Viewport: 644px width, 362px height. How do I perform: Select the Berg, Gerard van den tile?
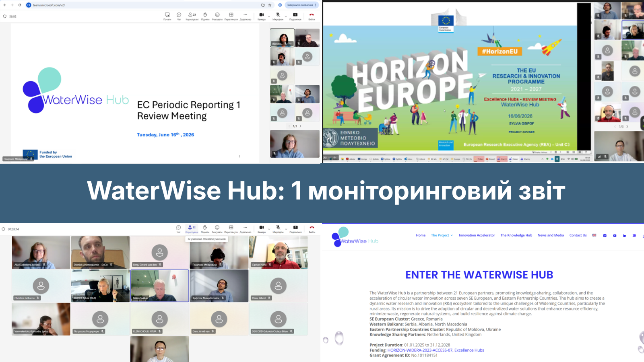(x=160, y=252)
